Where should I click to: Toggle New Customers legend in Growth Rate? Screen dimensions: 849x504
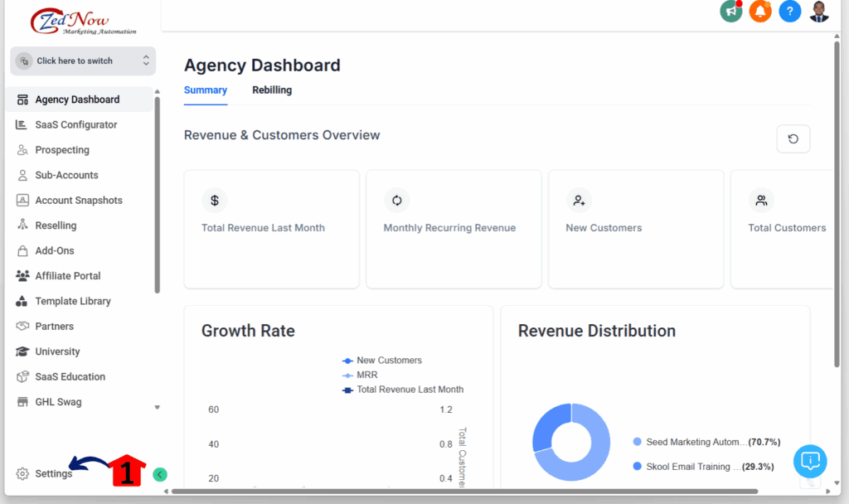point(381,361)
